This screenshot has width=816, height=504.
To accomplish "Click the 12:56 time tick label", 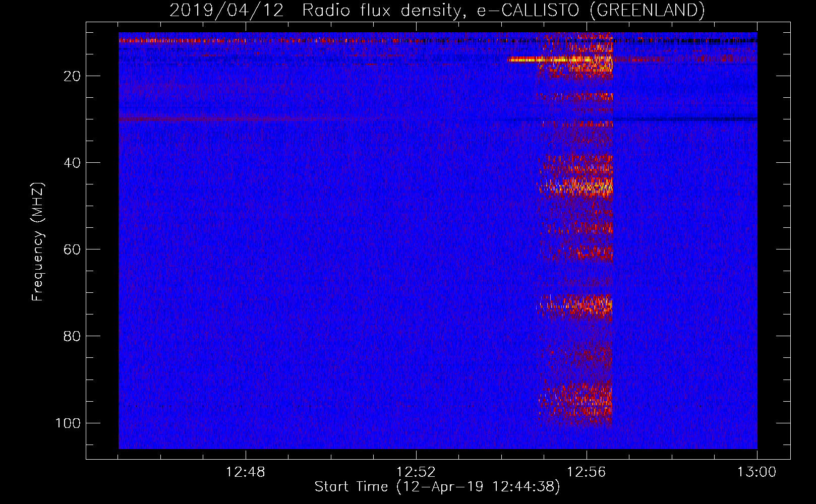I will coord(587,472).
